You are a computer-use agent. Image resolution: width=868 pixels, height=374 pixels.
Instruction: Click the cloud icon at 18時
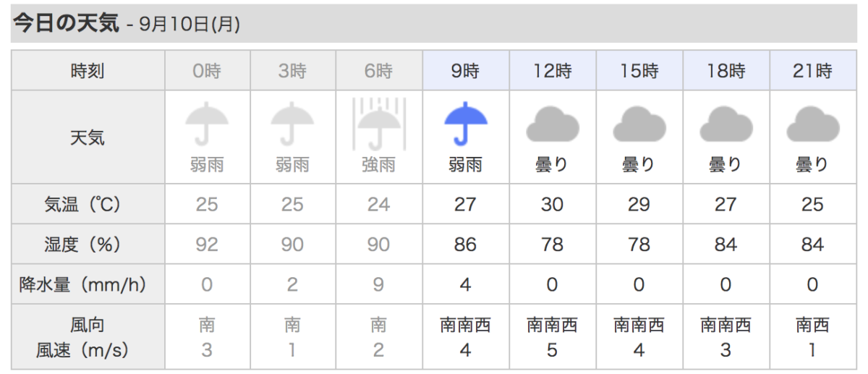pyautogui.click(x=726, y=124)
